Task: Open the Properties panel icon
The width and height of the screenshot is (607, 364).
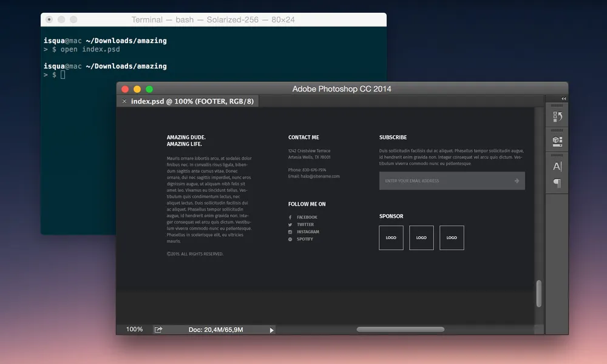Action: point(557,141)
